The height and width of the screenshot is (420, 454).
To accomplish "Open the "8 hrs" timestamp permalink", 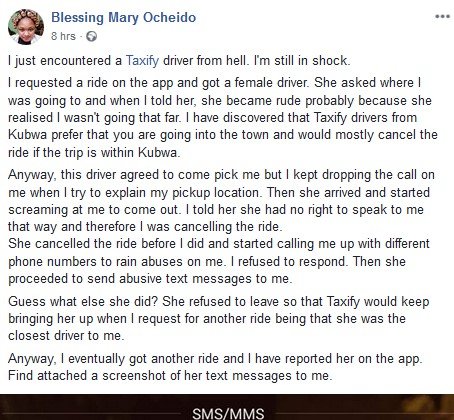I will 63,36.
